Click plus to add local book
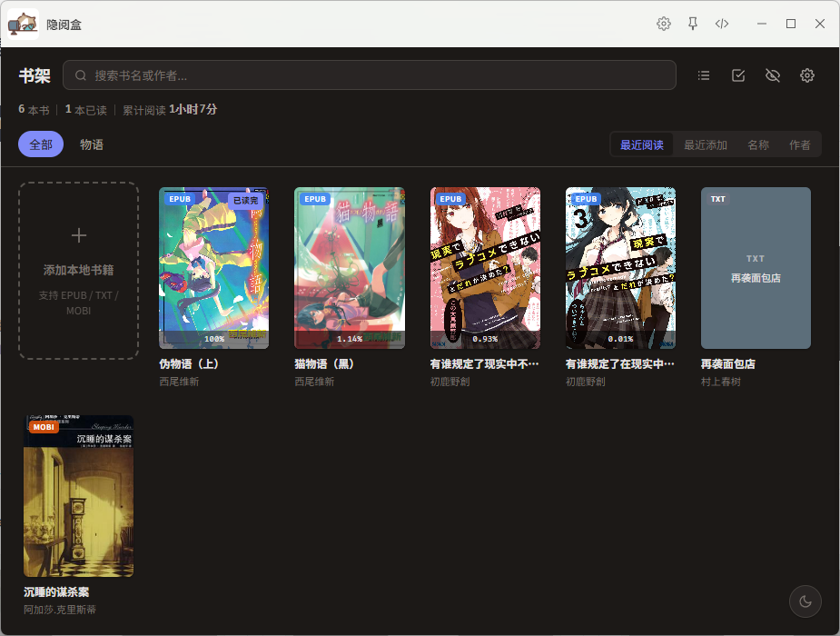The width and height of the screenshot is (840, 636). click(79, 235)
